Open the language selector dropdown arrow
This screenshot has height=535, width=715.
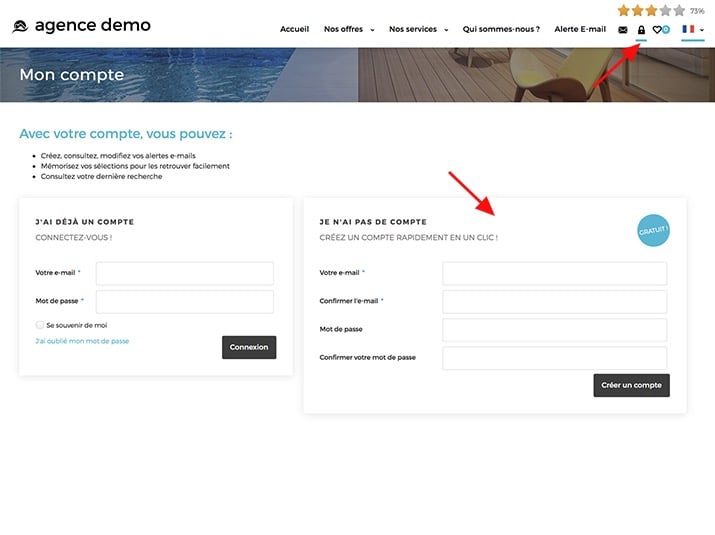[x=701, y=30]
